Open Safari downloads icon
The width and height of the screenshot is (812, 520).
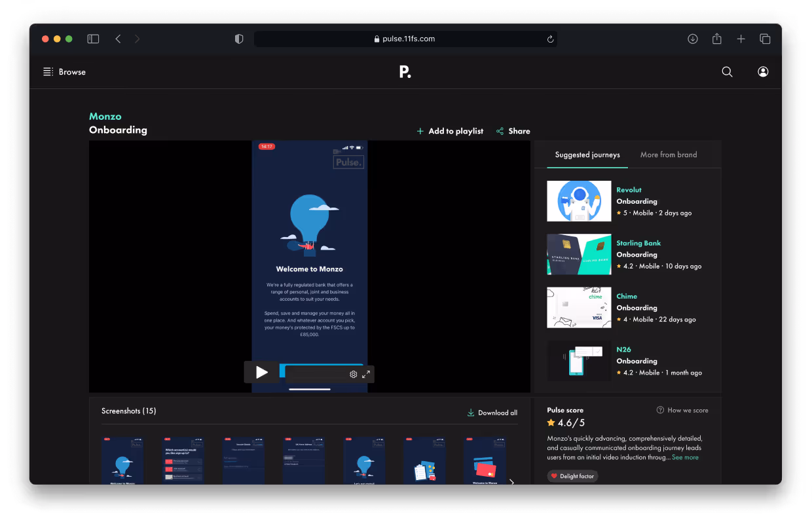coord(693,39)
